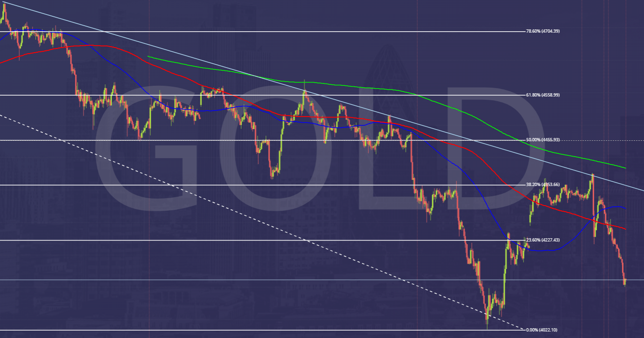Click the 78.60% (4704.39) Fibonacci label
Viewport: 644px width, 338px height.
[543, 31]
